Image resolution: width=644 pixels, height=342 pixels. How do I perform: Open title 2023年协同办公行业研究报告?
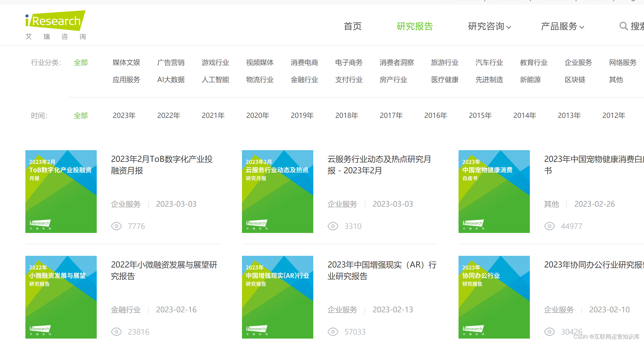pyautogui.click(x=594, y=265)
